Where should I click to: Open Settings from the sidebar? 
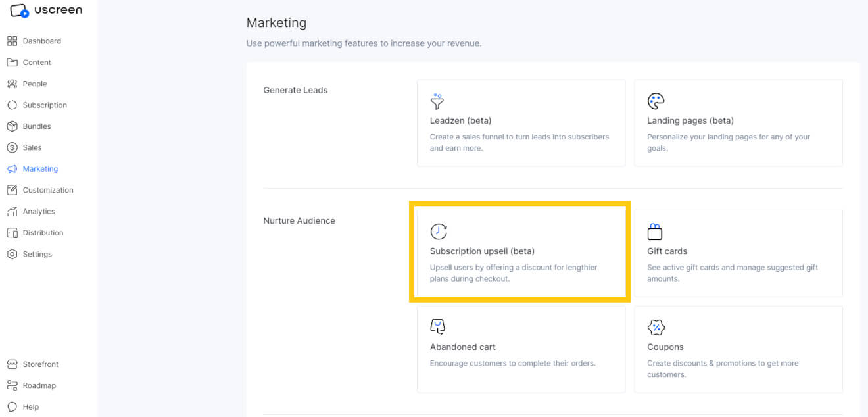37,254
